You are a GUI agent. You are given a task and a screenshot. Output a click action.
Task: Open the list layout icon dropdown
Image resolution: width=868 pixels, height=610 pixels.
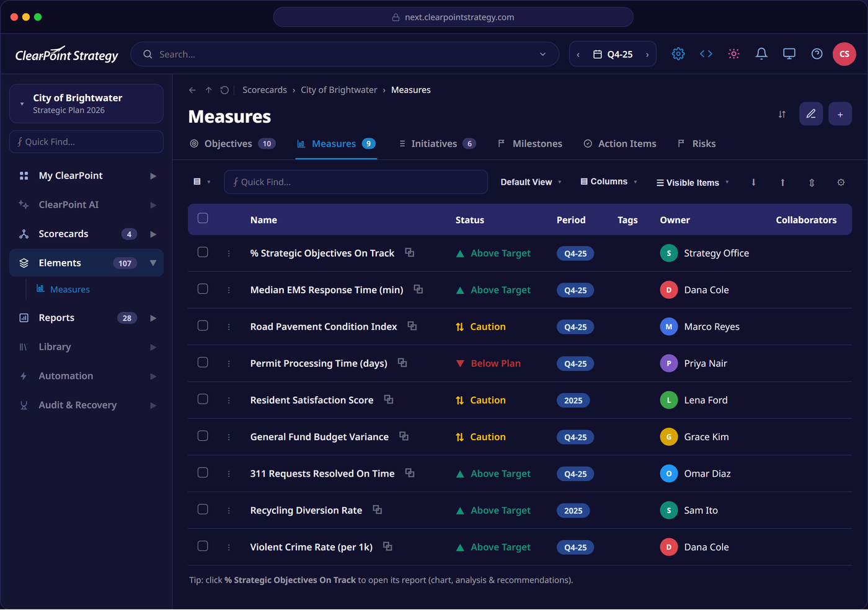coord(202,182)
